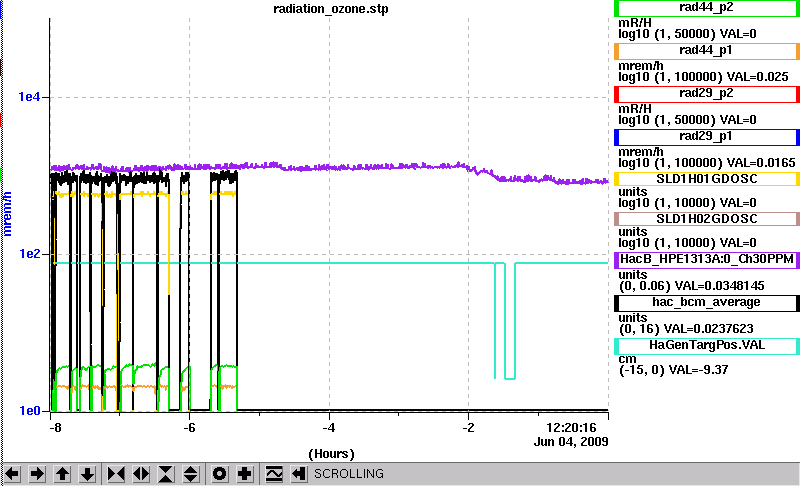800x486 pixels.
Task: Click the (Hours) x-axis label
Action: (331, 454)
